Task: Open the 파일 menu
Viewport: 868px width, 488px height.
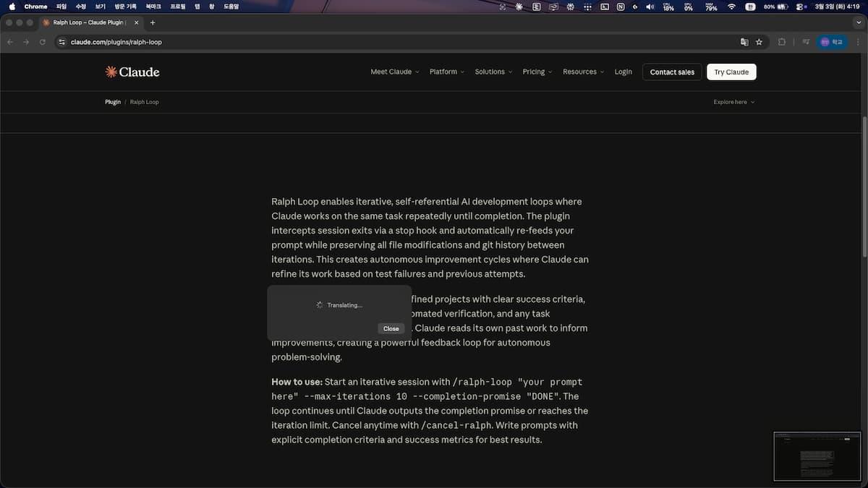Action: (61, 7)
